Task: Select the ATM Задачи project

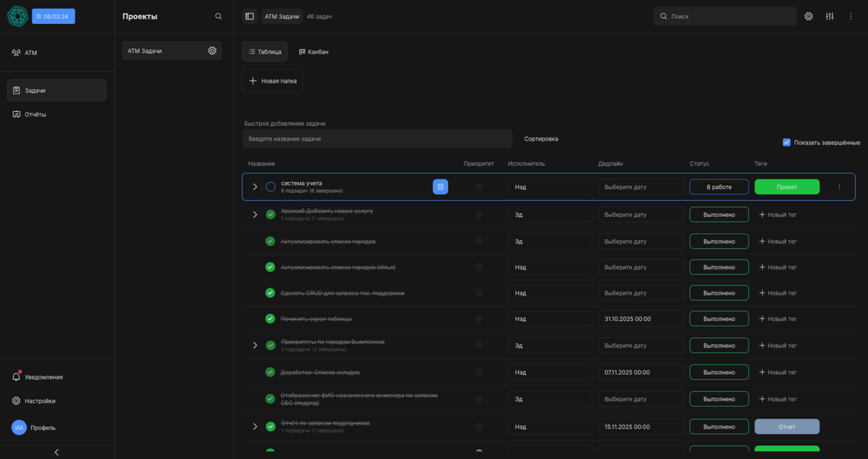Action: 172,50
